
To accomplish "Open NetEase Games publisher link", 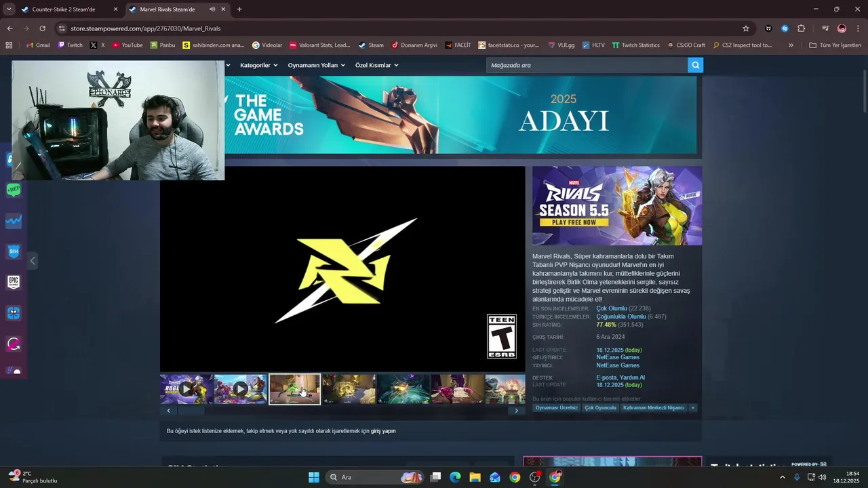I will point(618,365).
